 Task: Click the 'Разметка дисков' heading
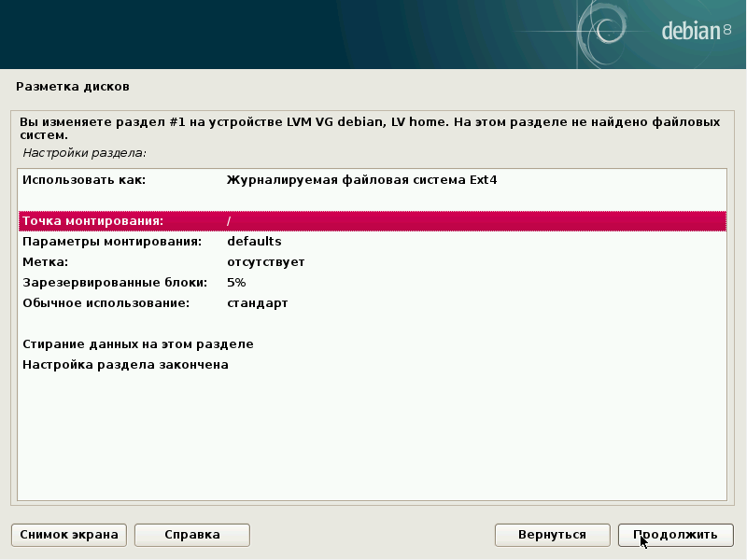(73, 87)
